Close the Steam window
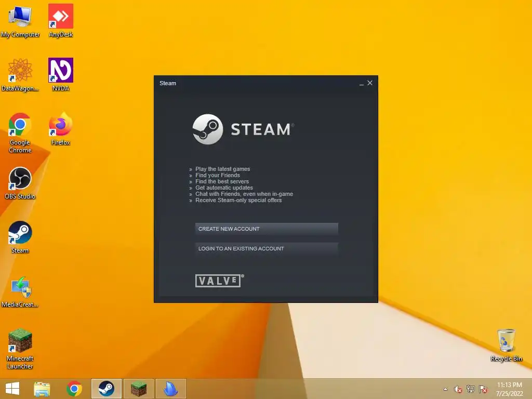 [370, 83]
